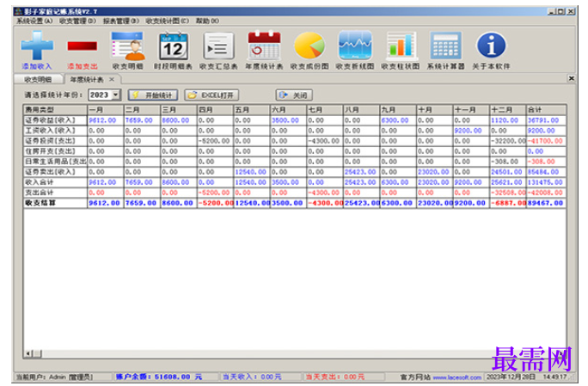This screenshot has width=588, height=386.
Task: Open 年度统计表 toolbar icon
Action: pos(264,46)
